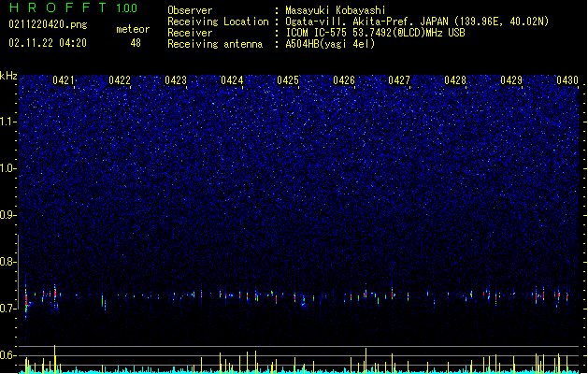
Task: Click the 0.8 kHz axis label
Action: pyautogui.click(x=7, y=262)
